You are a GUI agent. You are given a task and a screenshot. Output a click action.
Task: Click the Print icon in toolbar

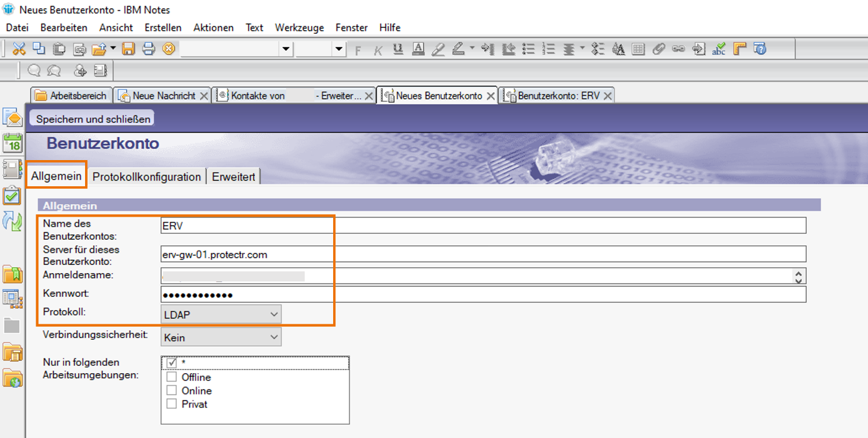click(148, 49)
